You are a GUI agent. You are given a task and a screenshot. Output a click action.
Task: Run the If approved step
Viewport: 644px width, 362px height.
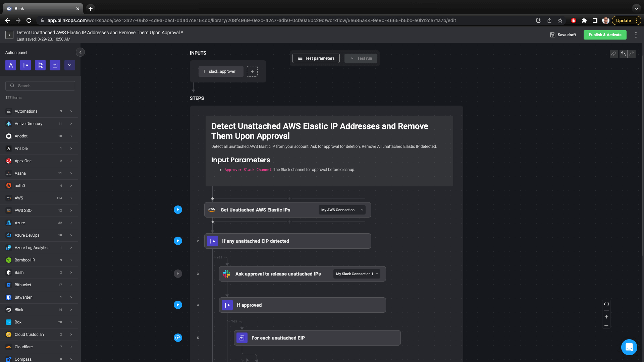click(178, 305)
